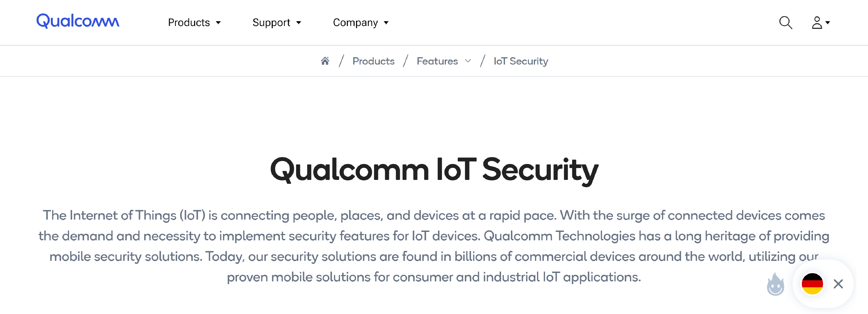
Task: Open the Support top menu
Action: (x=271, y=23)
